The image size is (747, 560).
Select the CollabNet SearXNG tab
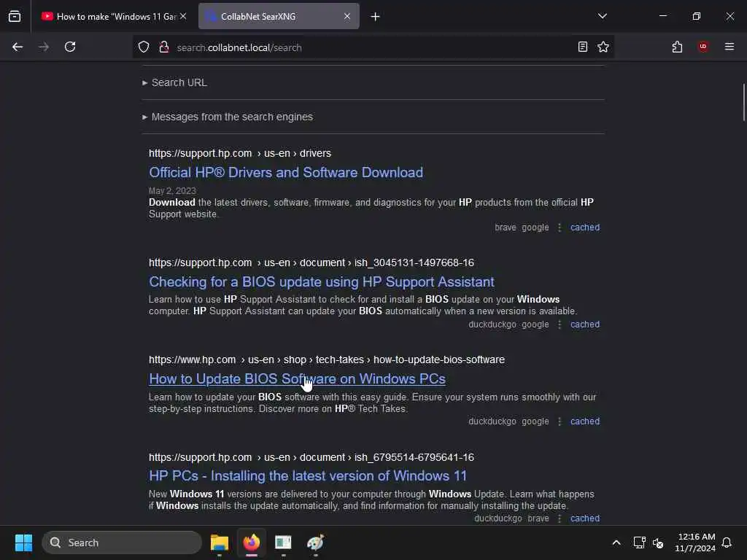pyautogui.click(x=279, y=16)
